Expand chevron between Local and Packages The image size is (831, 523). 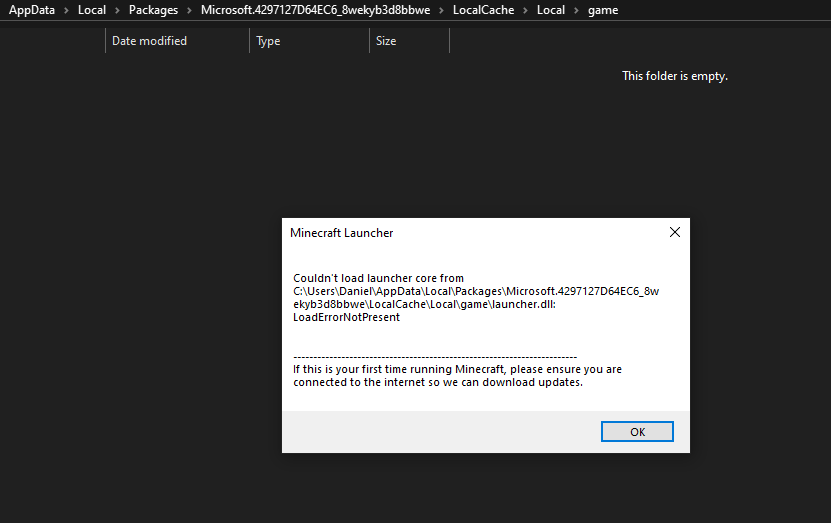[x=117, y=10]
